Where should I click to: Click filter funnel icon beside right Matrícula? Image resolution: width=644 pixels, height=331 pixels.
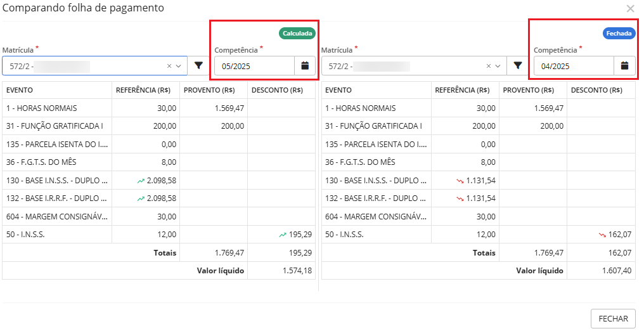coord(518,66)
